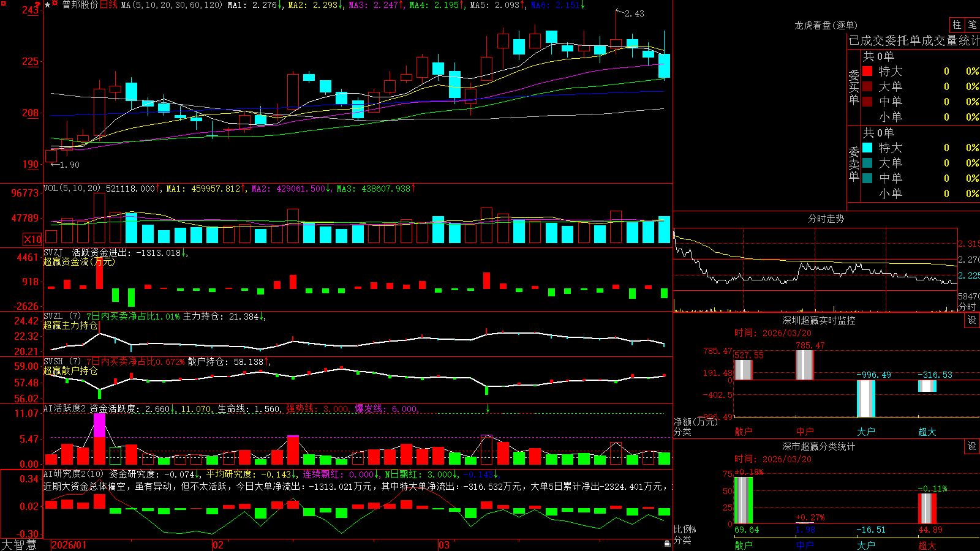This screenshot has height=551, width=980.
Task: Click the 超赢资金流(万元) label
Action: [x=79, y=261]
